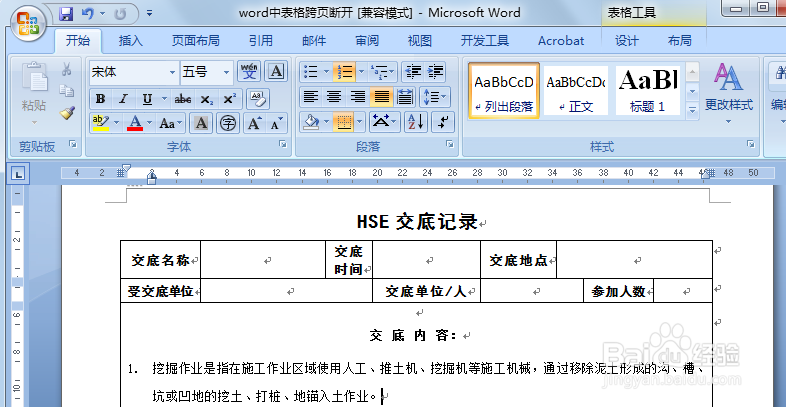Clear formatting with the eraser icon
The width and height of the screenshot is (786, 407).
pos(258,99)
